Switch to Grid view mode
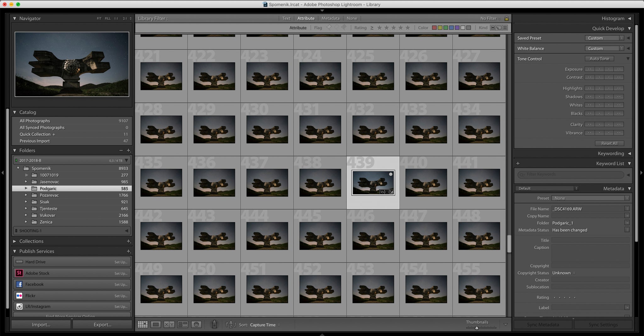644x336 pixels. coord(142,324)
